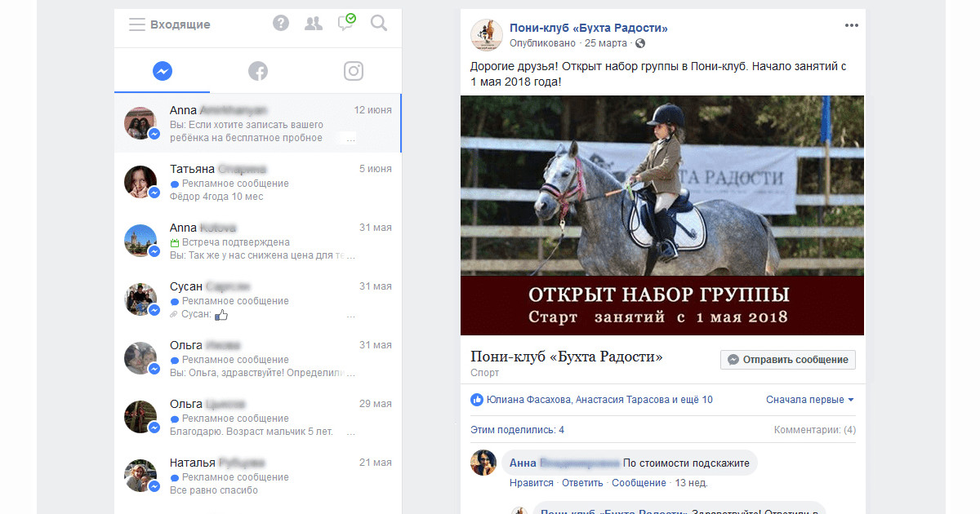Open post options three-dots menu
980x514 pixels.
coord(852,25)
